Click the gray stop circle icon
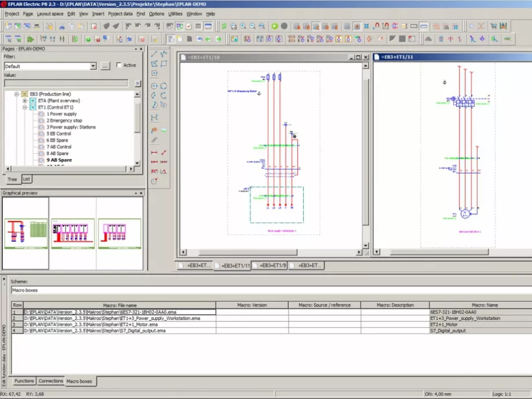Viewport: 532px width, 399px height. (x=284, y=26)
